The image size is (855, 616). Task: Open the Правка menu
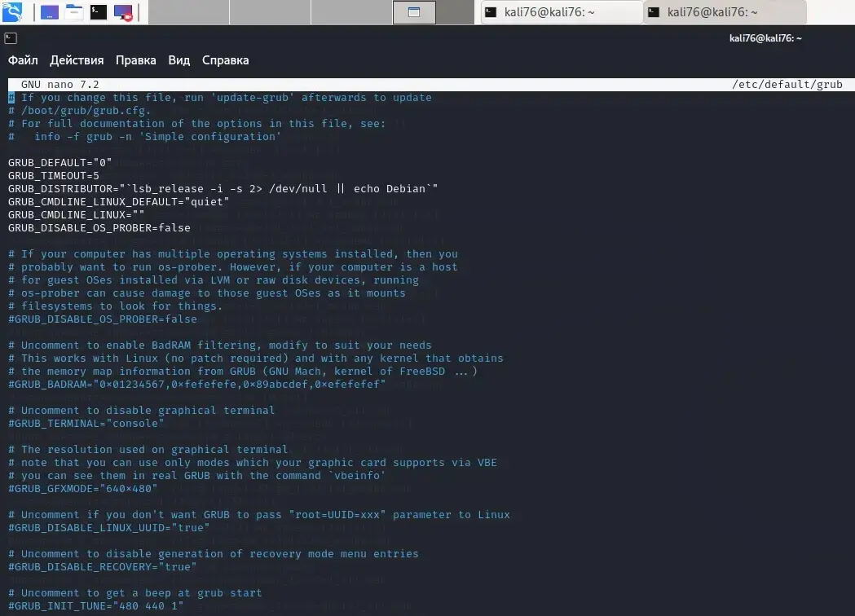tap(136, 60)
